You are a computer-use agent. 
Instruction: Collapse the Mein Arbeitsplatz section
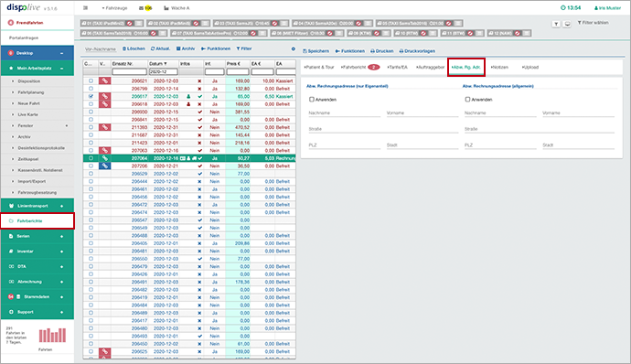(61, 69)
